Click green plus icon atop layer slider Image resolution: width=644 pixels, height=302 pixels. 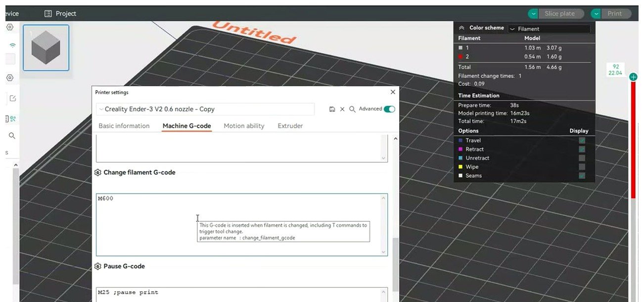[633, 77]
